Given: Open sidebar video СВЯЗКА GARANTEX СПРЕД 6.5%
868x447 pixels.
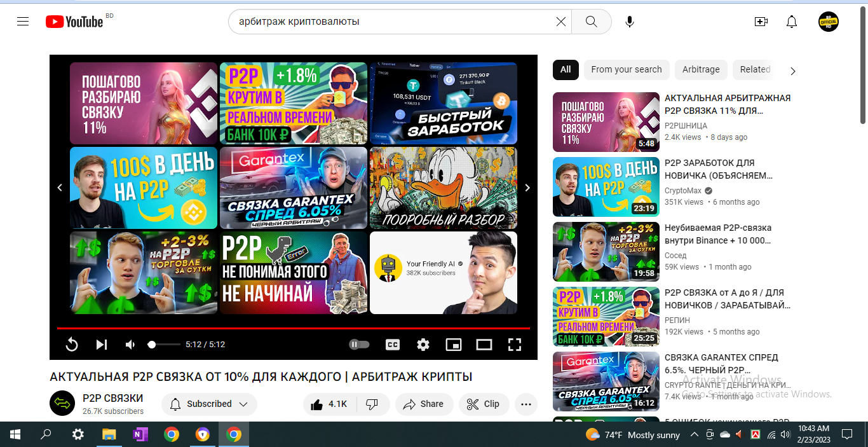Looking at the screenshot, I should click(x=721, y=364).
